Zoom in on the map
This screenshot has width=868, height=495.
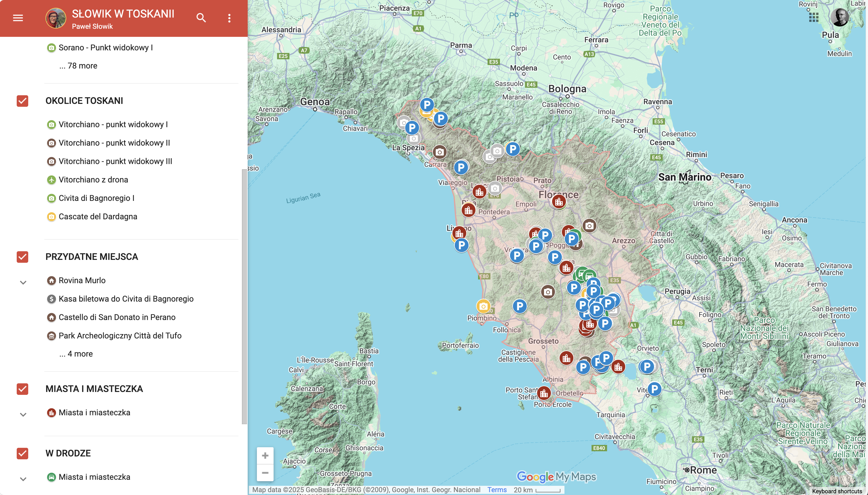[265, 456]
